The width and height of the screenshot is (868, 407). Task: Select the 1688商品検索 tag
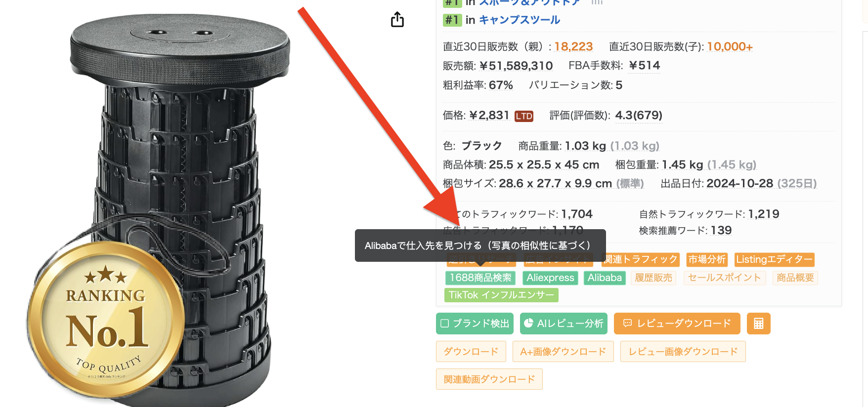(x=480, y=278)
